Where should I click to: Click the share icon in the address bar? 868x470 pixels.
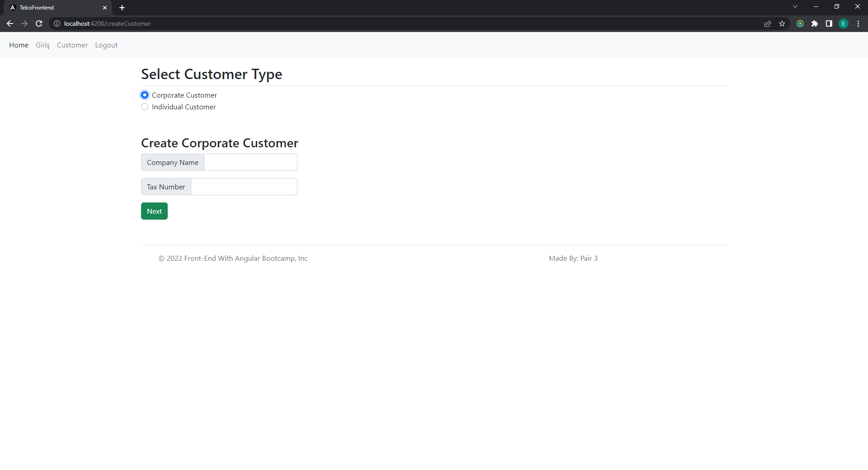coord(768,23)
